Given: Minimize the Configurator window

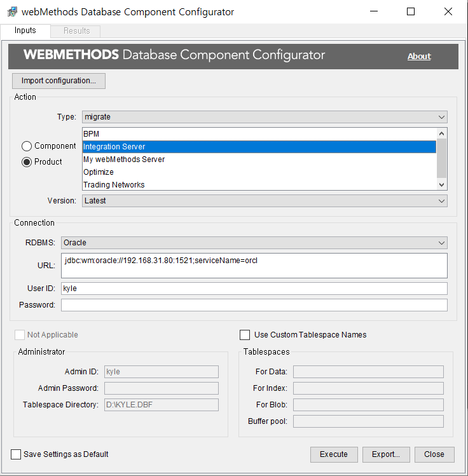Looking at the screenshot, I should tap(374, 11).
